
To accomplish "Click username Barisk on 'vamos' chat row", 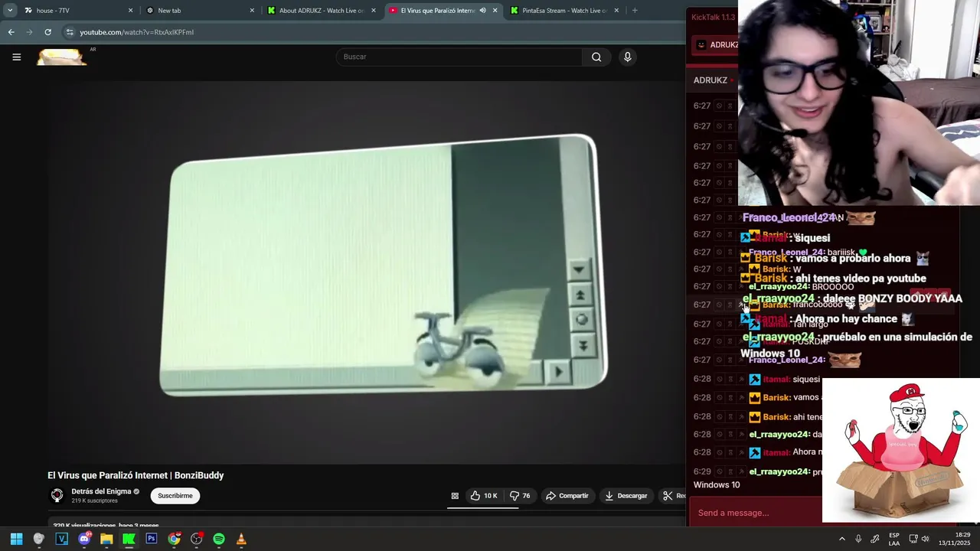I will click(x=776, y=398).
